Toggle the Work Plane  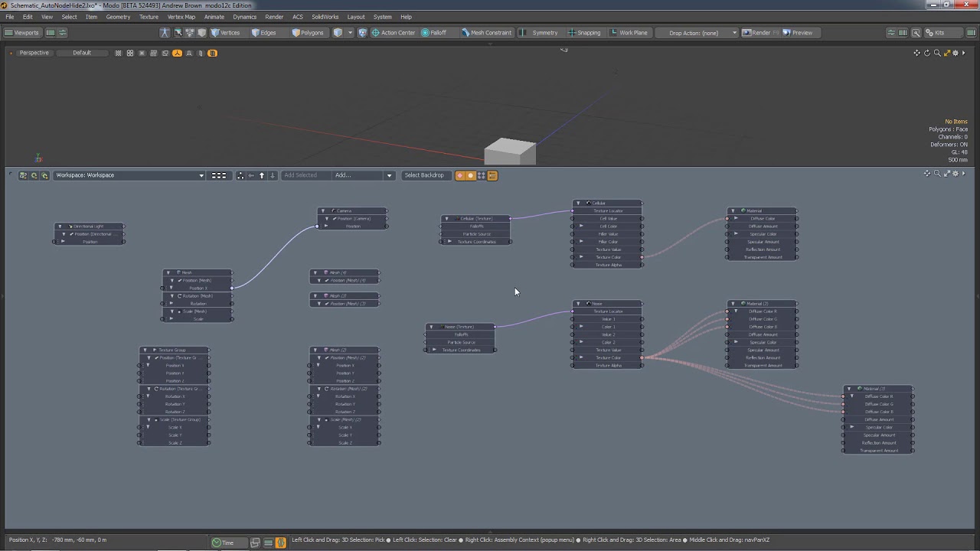pos(629,33)
